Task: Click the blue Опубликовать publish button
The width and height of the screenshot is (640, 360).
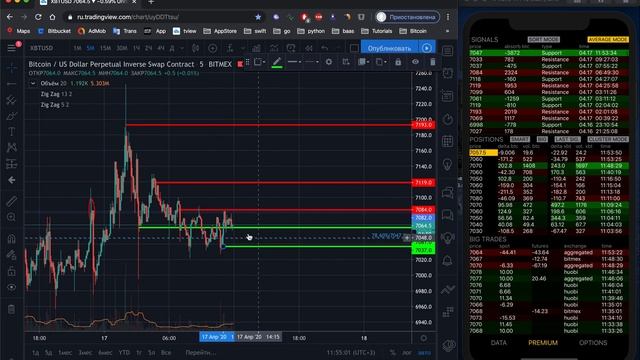Action: coord(389,48)
